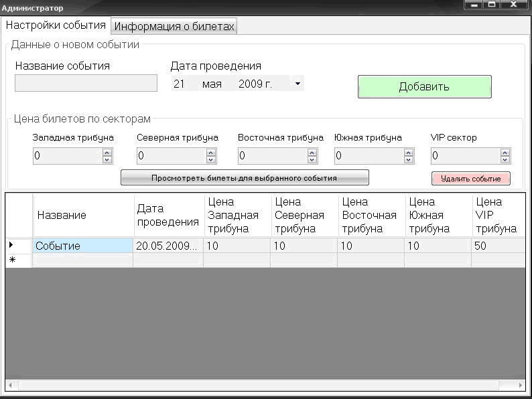Select the Событие cell in the grid
Screen dimensions: 532x399
click(x=83, y=246)
